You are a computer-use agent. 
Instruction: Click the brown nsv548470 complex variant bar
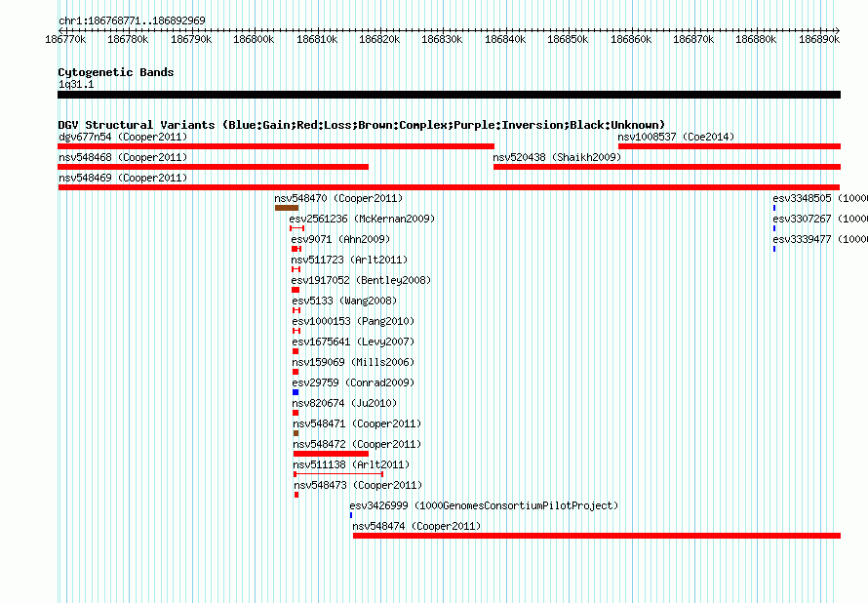287,208
